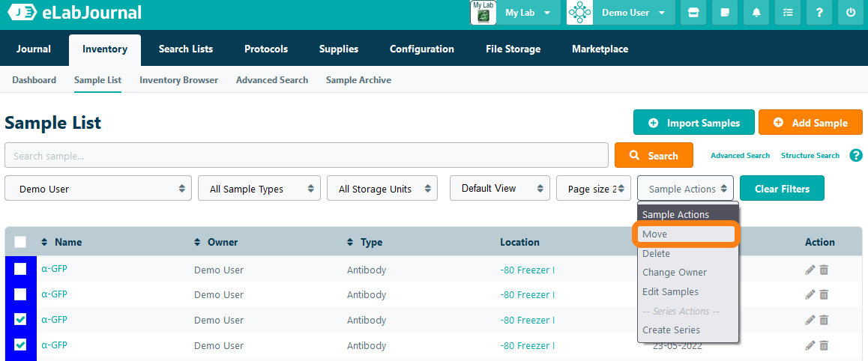Click the power logout icon
Screen dimensions: 868x361
point(851,13)
